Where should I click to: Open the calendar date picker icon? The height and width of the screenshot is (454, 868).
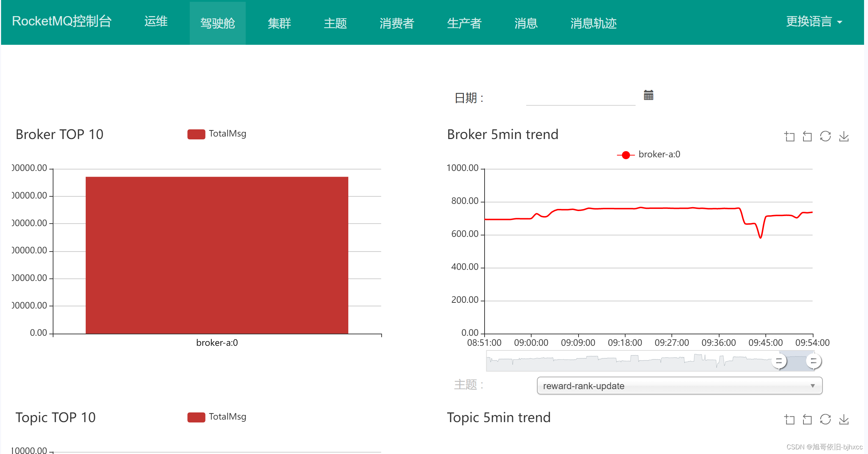point(648,95)
